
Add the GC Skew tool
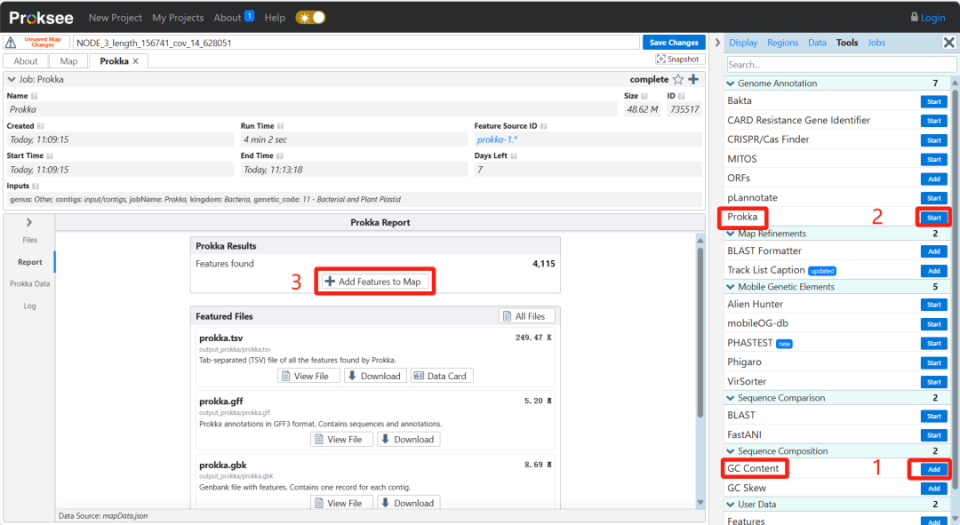[934, 488]
